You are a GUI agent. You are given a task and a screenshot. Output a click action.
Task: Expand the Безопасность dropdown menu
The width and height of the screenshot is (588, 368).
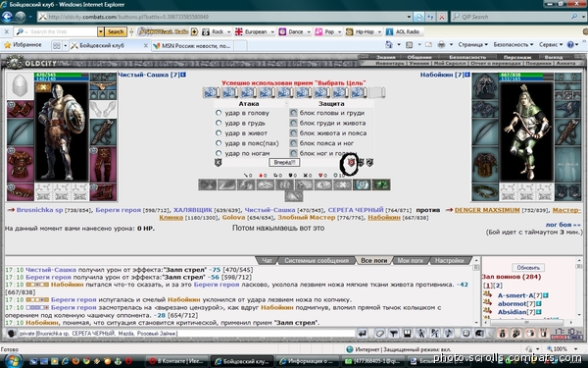tap(513, 45)
